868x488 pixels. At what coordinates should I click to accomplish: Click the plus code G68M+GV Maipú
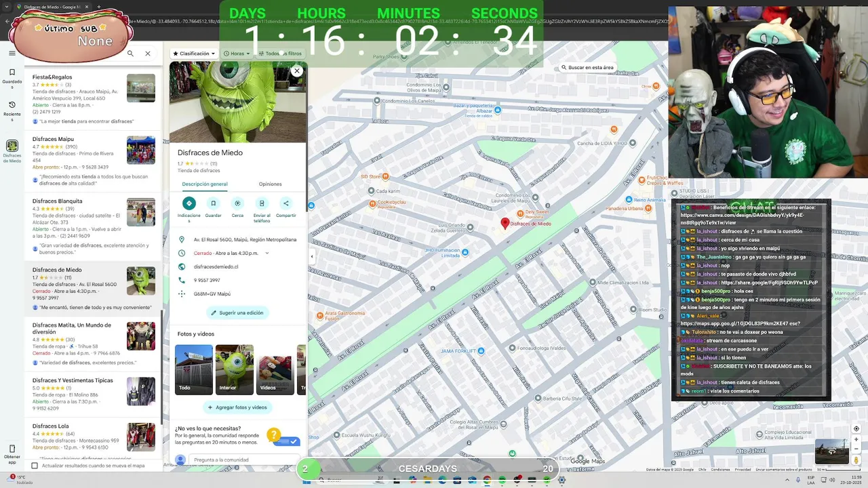pyautogui.click(x=212, y=293)
